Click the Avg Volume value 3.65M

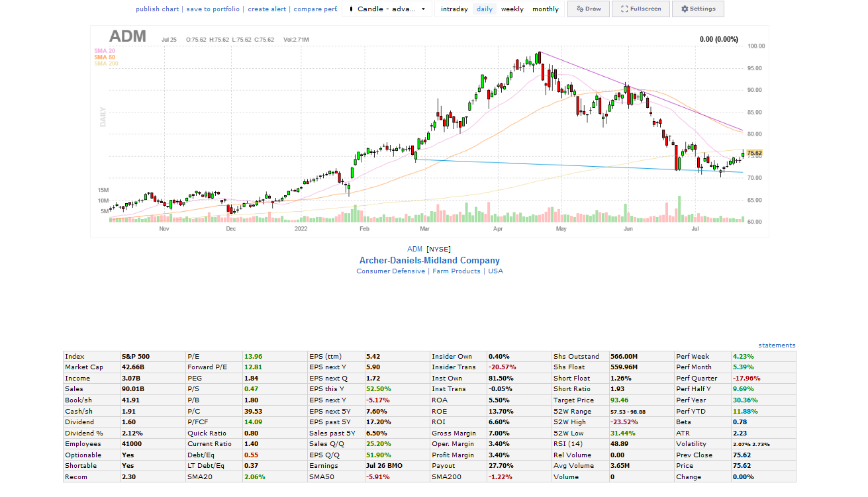(x=620, y=466)
